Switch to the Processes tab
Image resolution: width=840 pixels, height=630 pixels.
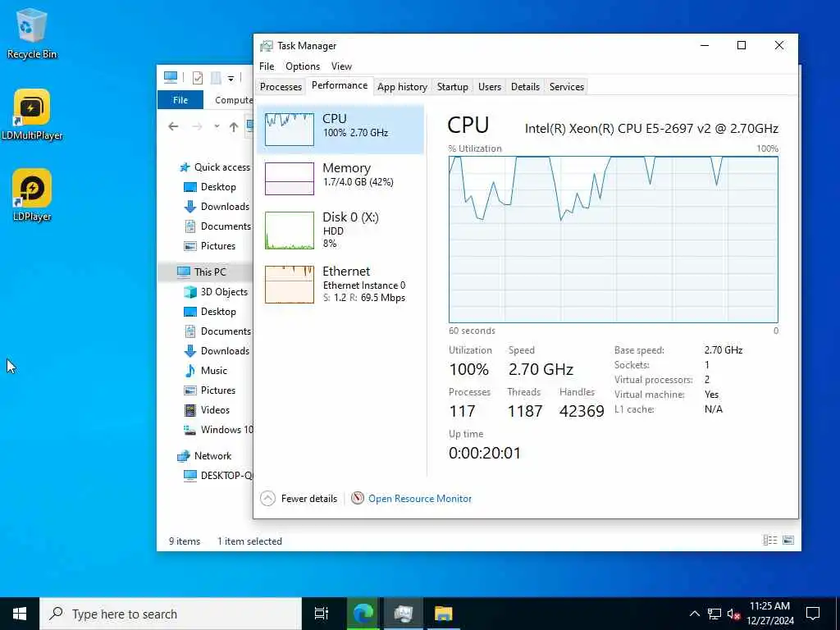click(x=281, y=87)
